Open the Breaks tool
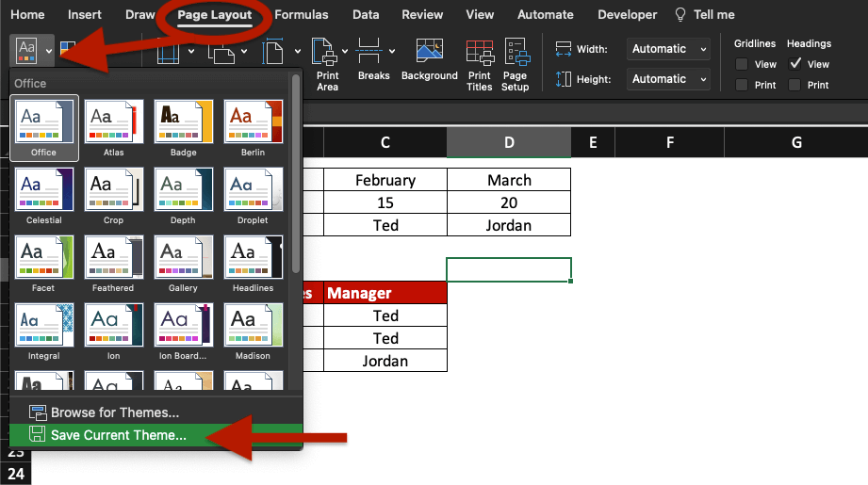868x485 pixels. pyautogui.click(x=372, y=57)
